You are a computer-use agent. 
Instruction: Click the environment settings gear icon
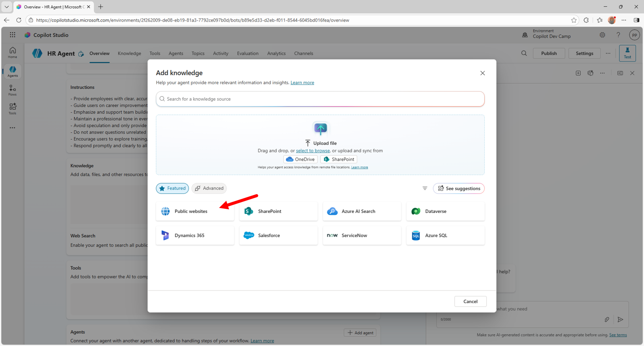click(602, 35)
